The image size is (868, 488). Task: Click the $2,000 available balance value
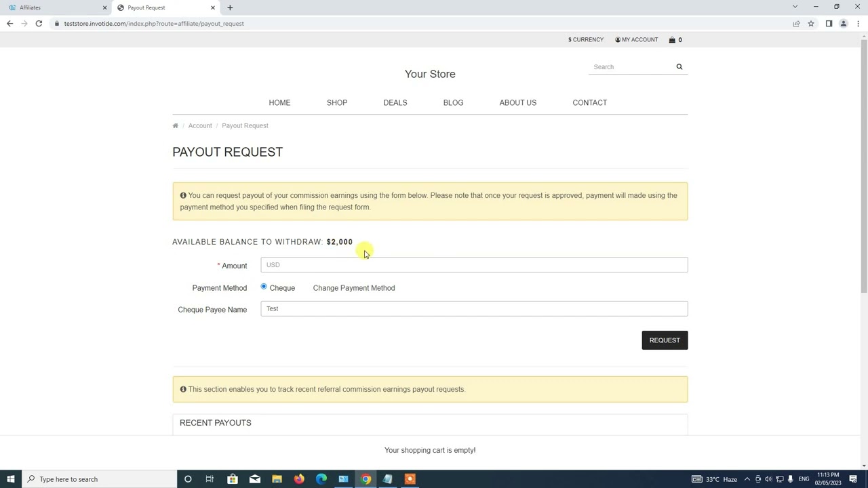point(340,242)
